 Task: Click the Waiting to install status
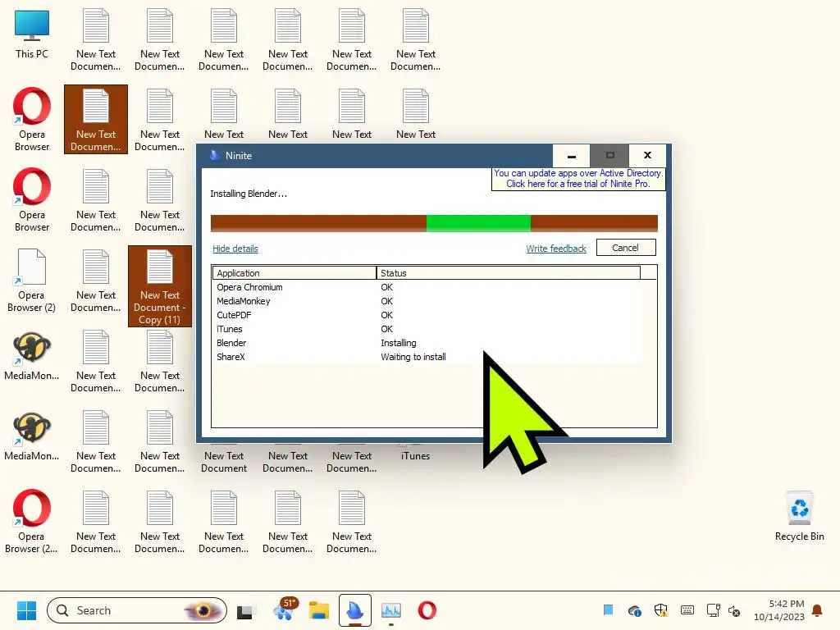(413, 357)
